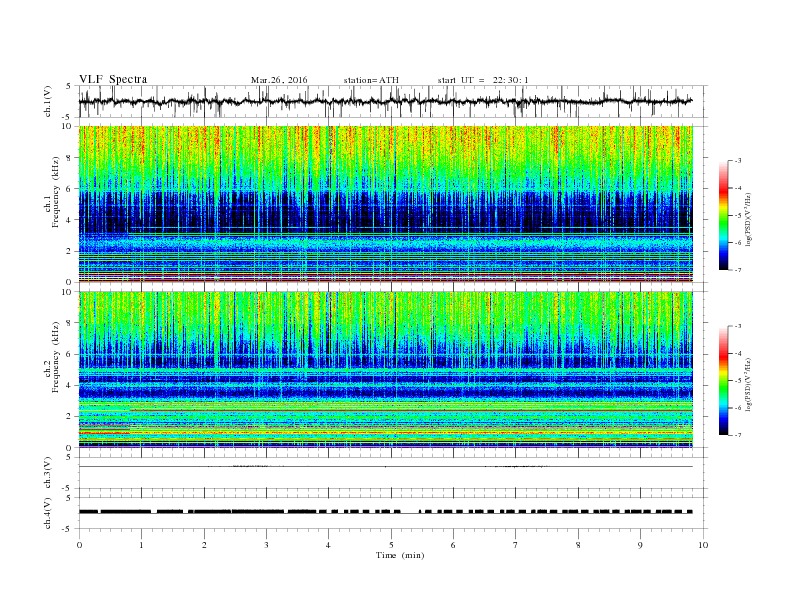The height and width of the screenshot is (612, 792).
Task: Click the "VLF Spectra" plot title
Action: [113, 79]
